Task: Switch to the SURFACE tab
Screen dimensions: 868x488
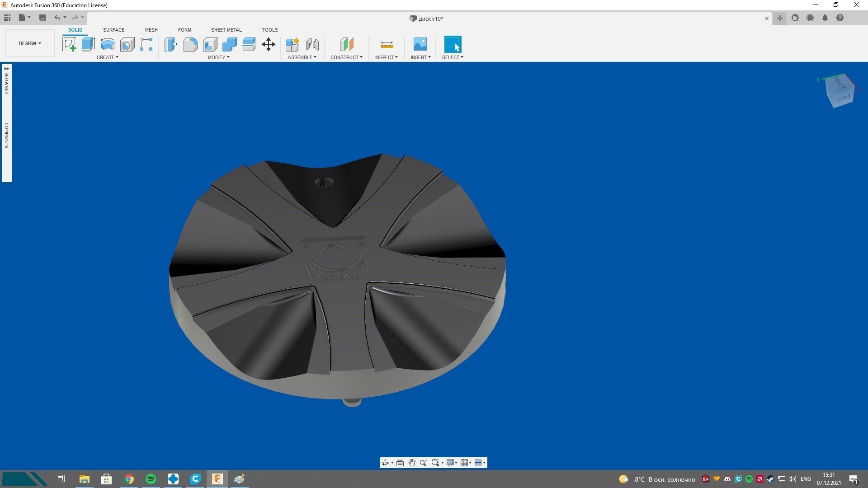Action: (x=113, y=30)
